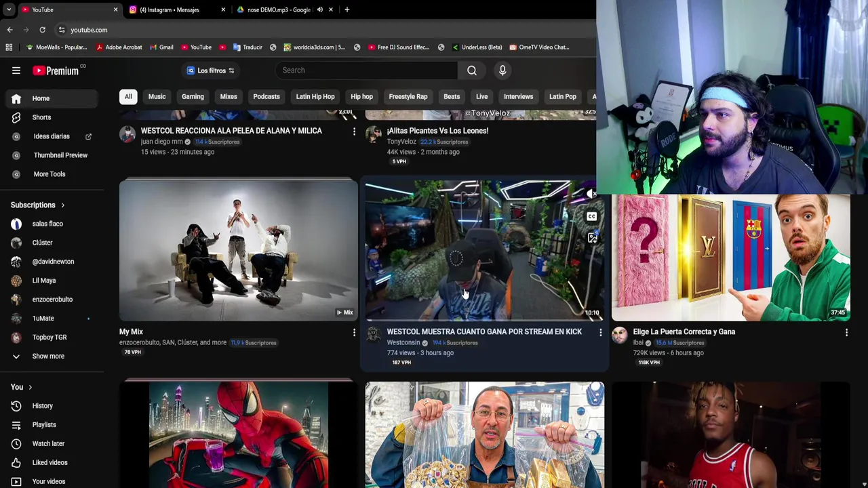868x488 pixels.
Task: Open options for Elige La Puerta Correcta video
Action: [x=846, y=332]
